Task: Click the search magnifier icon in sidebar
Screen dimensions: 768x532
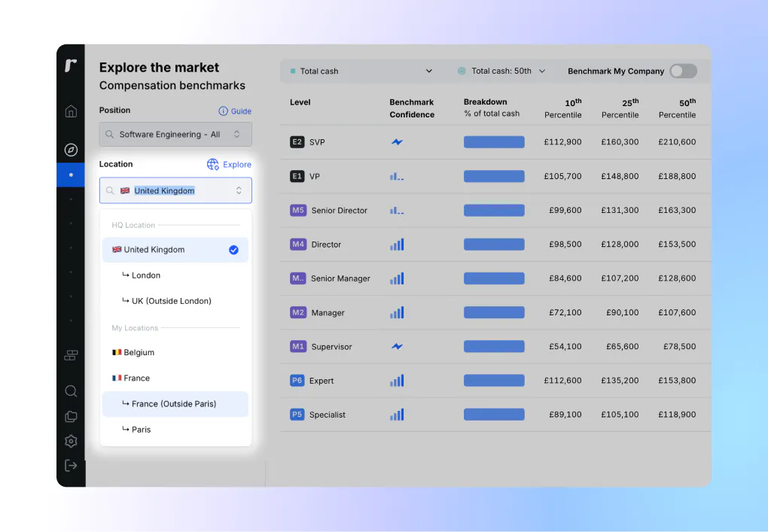Action: [x=71, y=391]
